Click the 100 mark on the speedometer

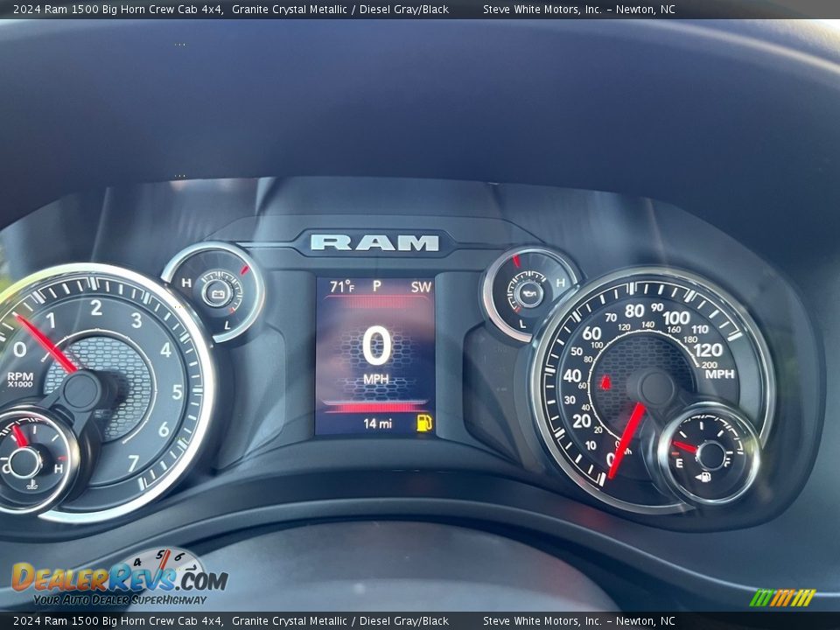tap(676, 318)
